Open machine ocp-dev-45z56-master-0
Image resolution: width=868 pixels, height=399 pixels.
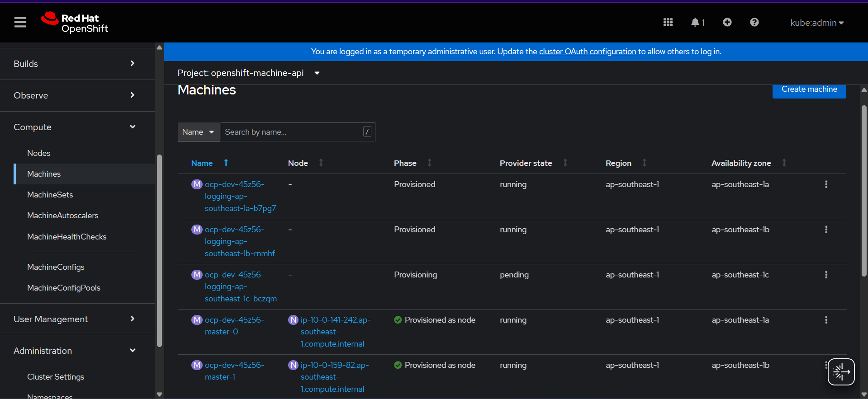coord(234,326)
